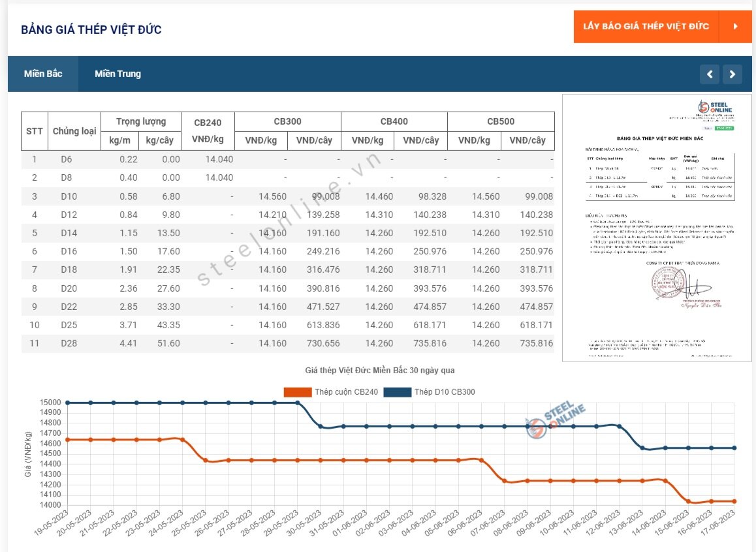Click the D10 CB300 data point at 19-05-2023
The width and height of the screenshot is (756, 552).
tap(67, 403)
